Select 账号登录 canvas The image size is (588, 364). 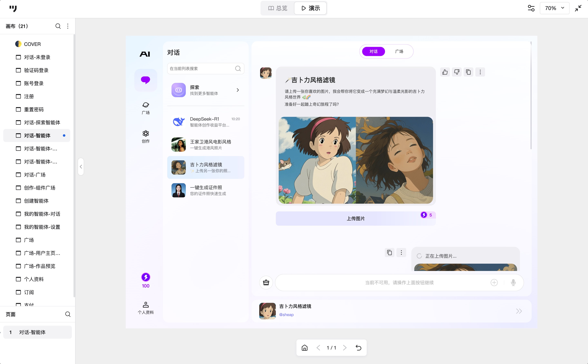coord(37,83)
